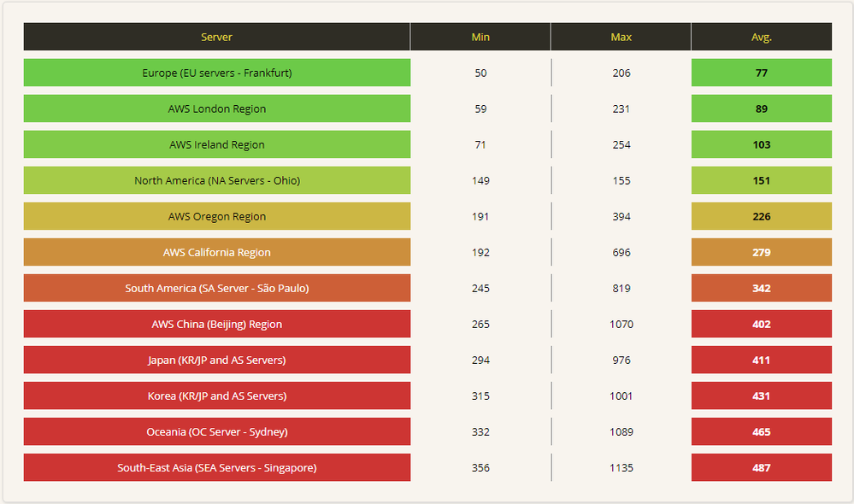The height and width of the screenshot is (504, 854).
Task: Select the Europe Frankfurt max value 206
Action: pyautogui.click(x=621, y=73)
